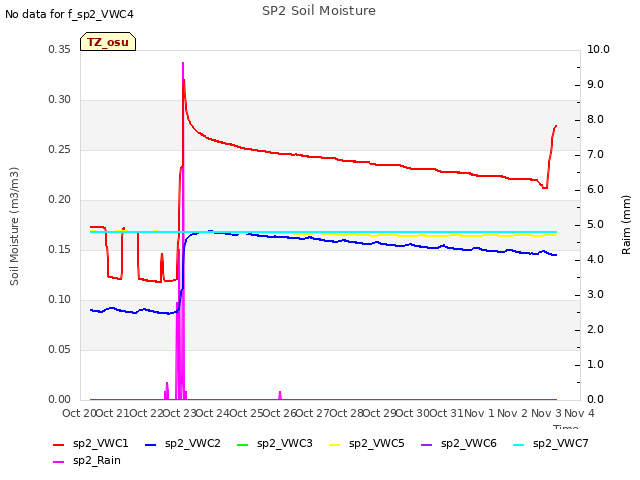Click the 0.30 left axis value

coord(60,100)
